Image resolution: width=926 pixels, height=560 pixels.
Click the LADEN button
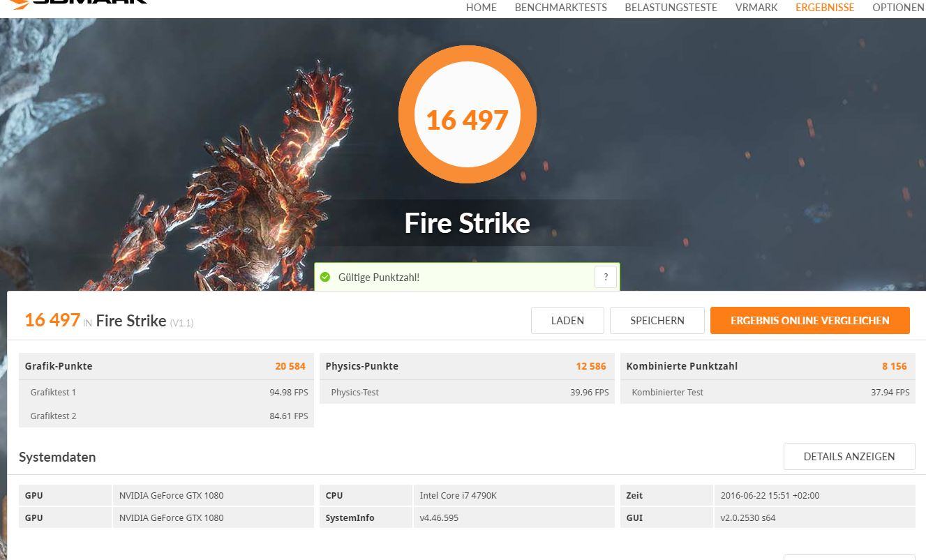(567, 320)
